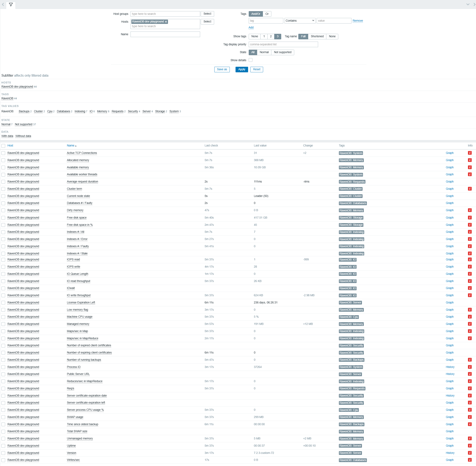
Task: Click the Reset filter button
Action: pyautogui.click(x=257, y=69)
